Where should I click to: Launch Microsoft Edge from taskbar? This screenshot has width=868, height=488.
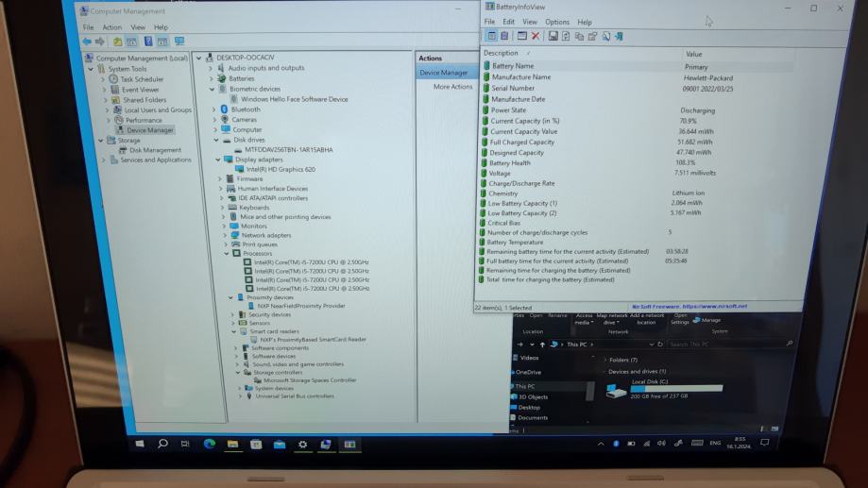click(210, 444)
